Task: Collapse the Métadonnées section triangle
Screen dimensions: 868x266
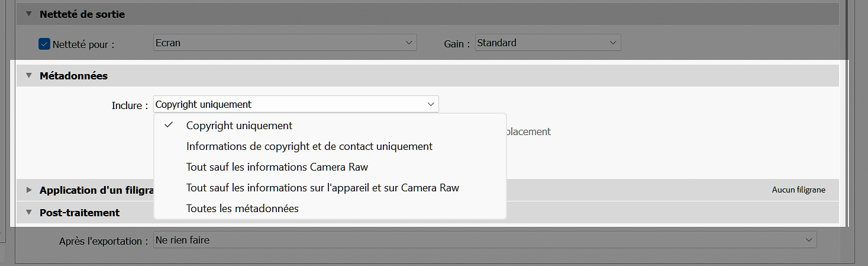Action: click(x=28, y=76)
